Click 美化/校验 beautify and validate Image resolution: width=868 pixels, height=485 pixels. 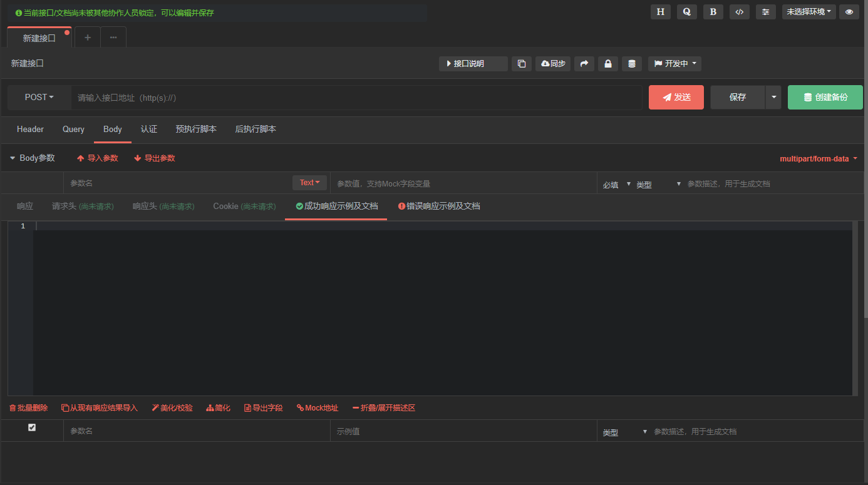(172, 408)
